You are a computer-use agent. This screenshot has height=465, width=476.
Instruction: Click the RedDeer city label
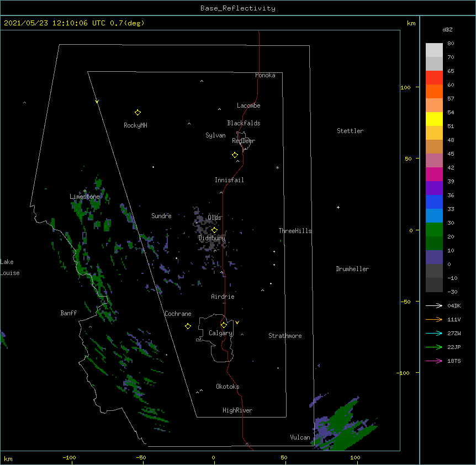click(244, 141)
